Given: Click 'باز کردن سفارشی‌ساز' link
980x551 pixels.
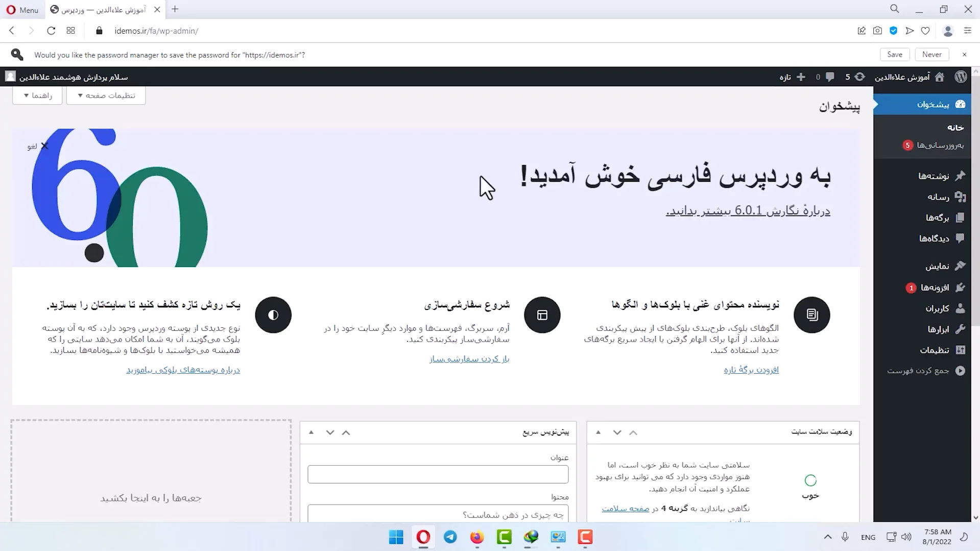Looking at the screenshot, I should point(469,359).
